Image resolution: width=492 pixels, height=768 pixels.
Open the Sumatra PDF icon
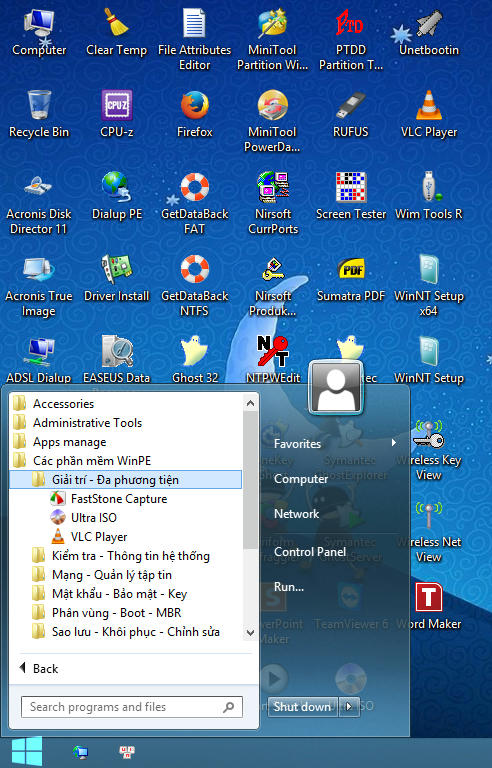pos(351,279)
